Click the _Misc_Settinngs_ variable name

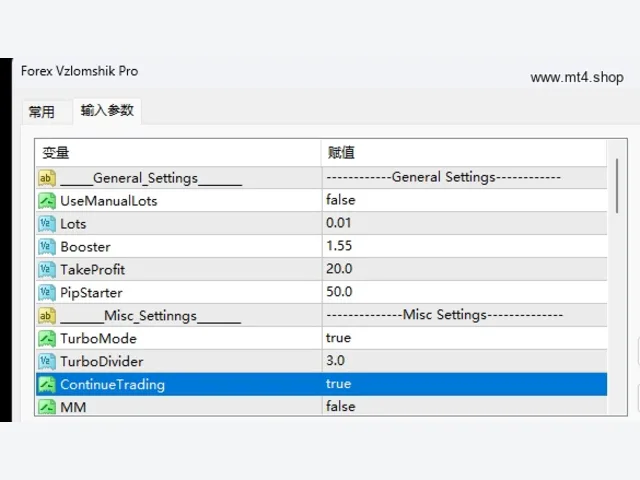click(151, 316)
